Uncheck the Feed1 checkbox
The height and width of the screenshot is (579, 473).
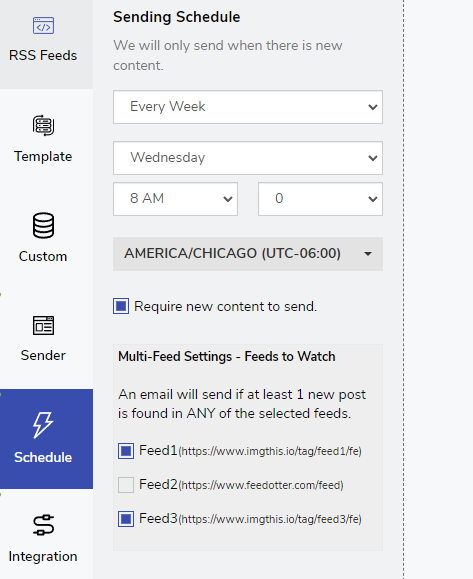[x=126, y=451]
